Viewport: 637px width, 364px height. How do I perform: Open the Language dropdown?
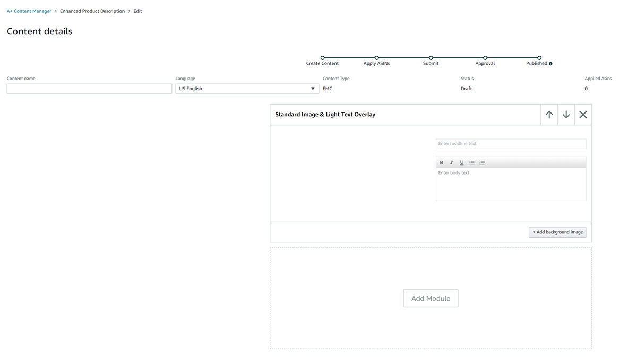point(247,89)
